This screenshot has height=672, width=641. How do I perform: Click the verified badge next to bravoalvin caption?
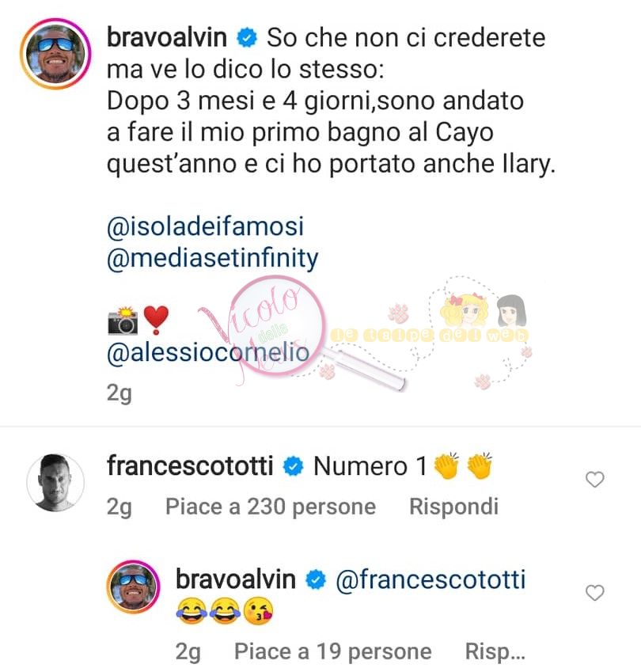[x=247, y=38]
